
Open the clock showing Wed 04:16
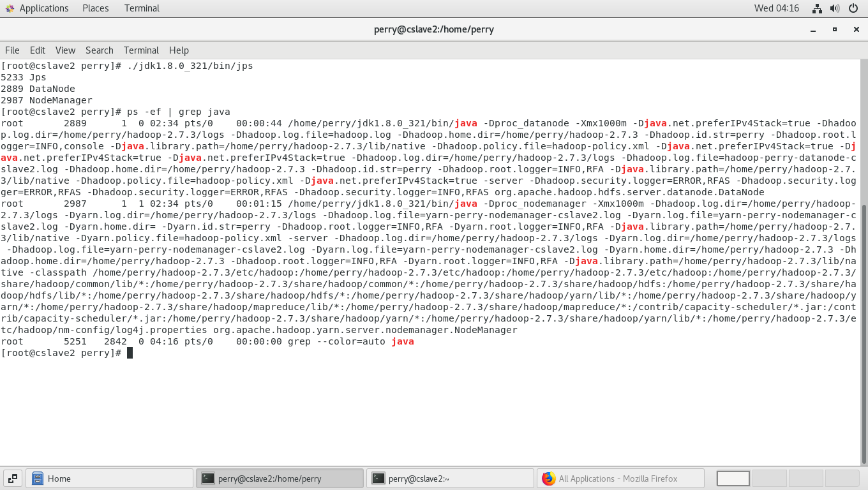(776, 8)
